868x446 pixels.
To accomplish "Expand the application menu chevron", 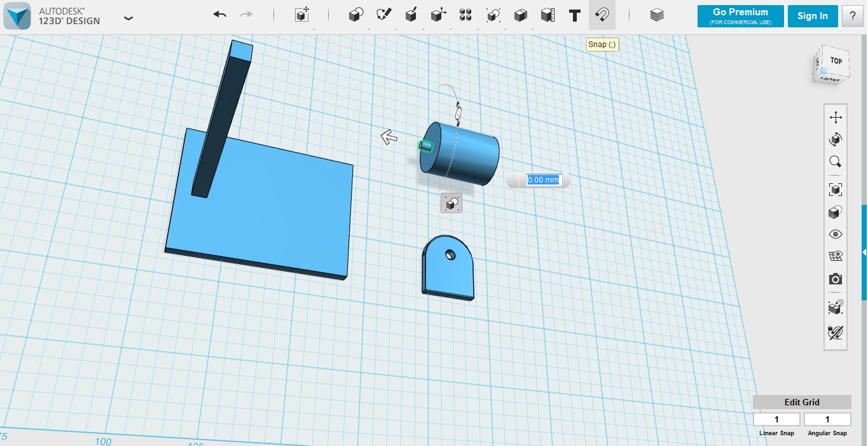I will [128, 18].
